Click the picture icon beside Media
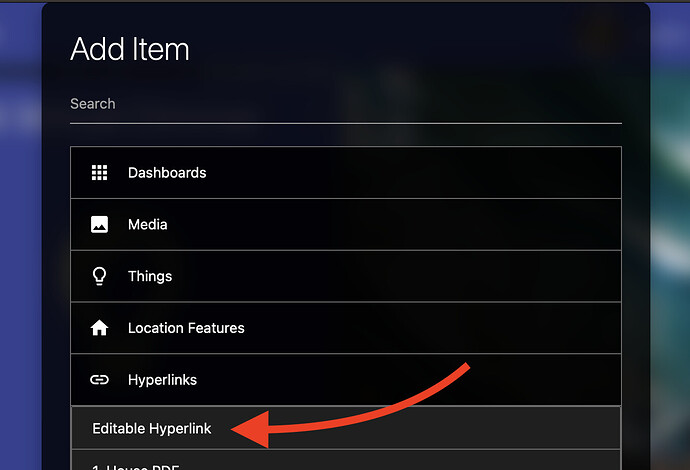 99,224
